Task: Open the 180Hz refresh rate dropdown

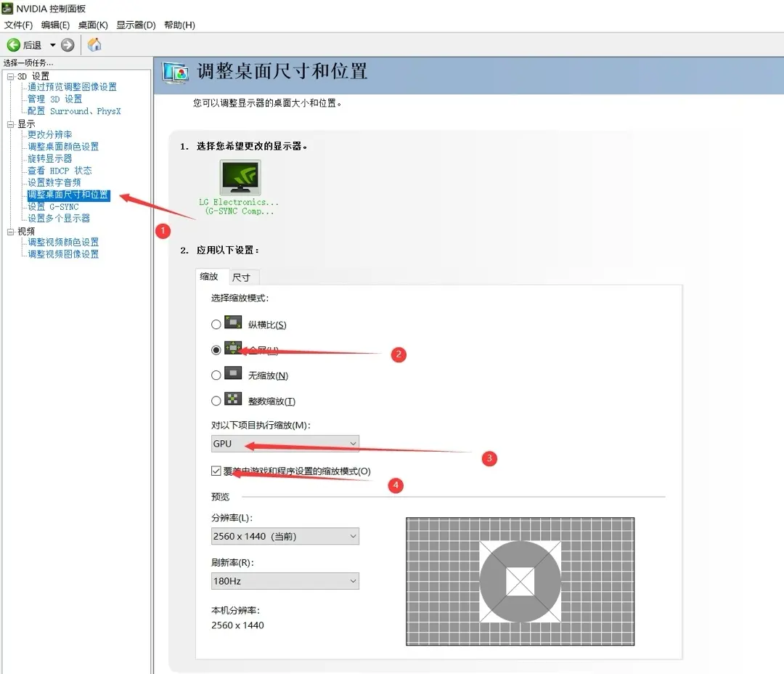Action: coord(285,581)
